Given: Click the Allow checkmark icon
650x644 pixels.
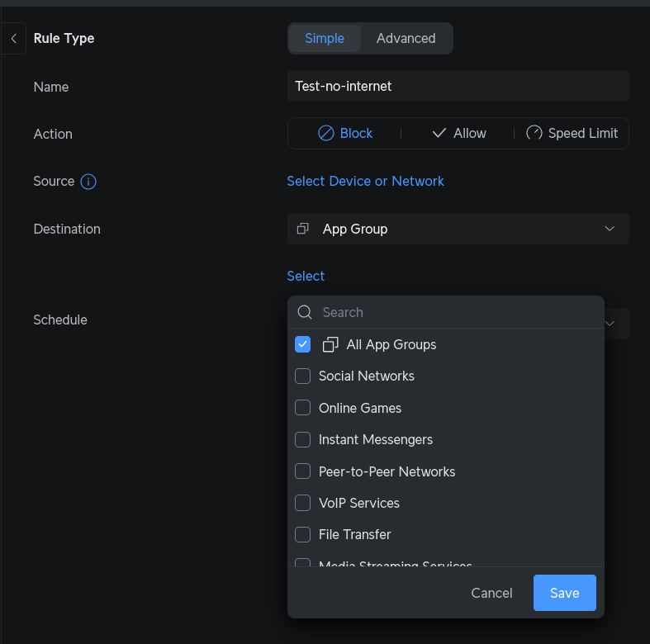Looking at the screenshot, I should click(x=439, y=134).
